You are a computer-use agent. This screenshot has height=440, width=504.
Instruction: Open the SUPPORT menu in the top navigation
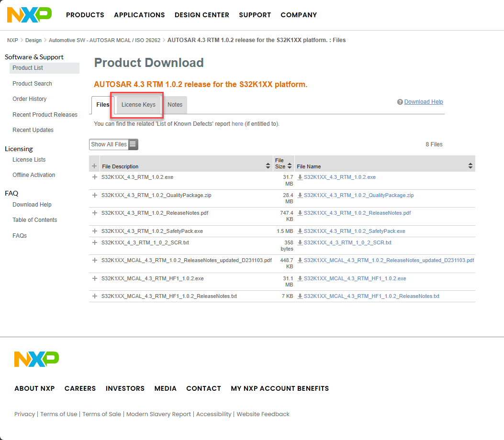pos(255,15)
